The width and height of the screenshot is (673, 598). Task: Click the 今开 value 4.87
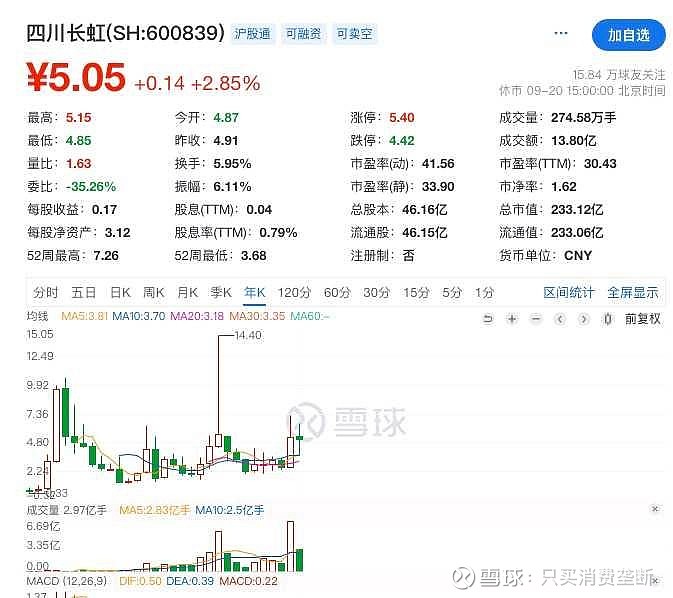[x=226, y=118]
